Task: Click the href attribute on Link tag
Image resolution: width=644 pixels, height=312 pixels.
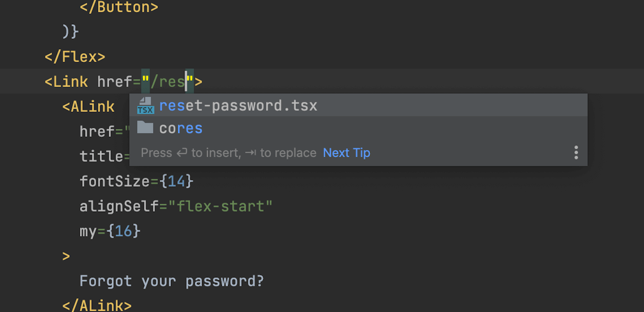Action: tap(114, 82)
